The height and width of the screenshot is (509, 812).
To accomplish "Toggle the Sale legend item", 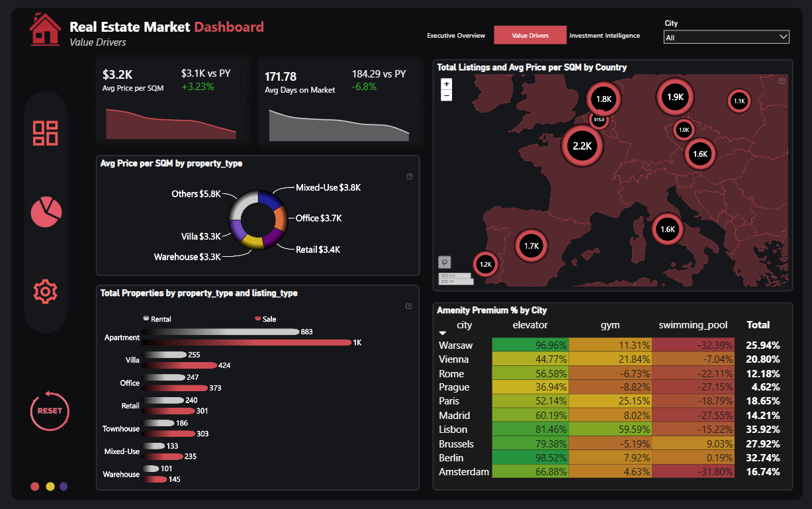I will [265, 319].
